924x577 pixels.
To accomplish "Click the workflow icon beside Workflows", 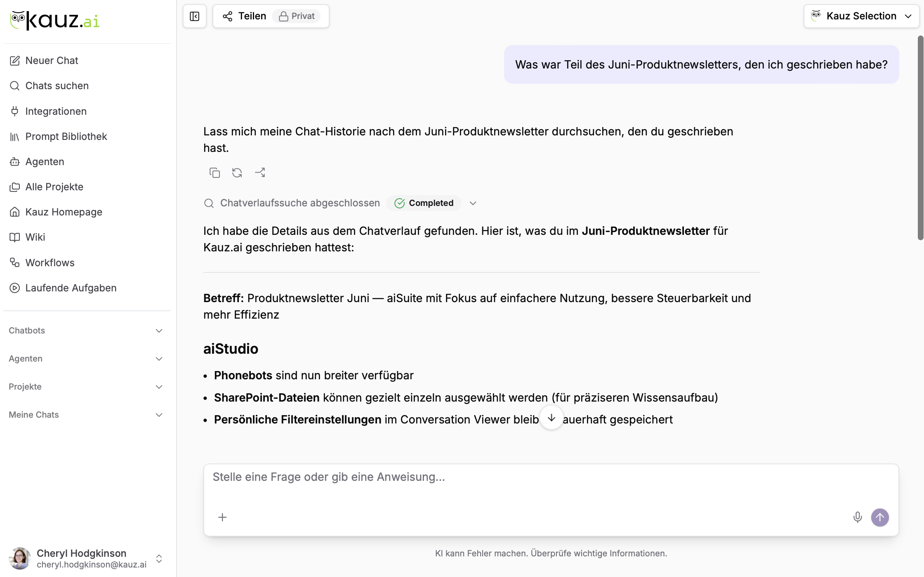I will 15,262.
